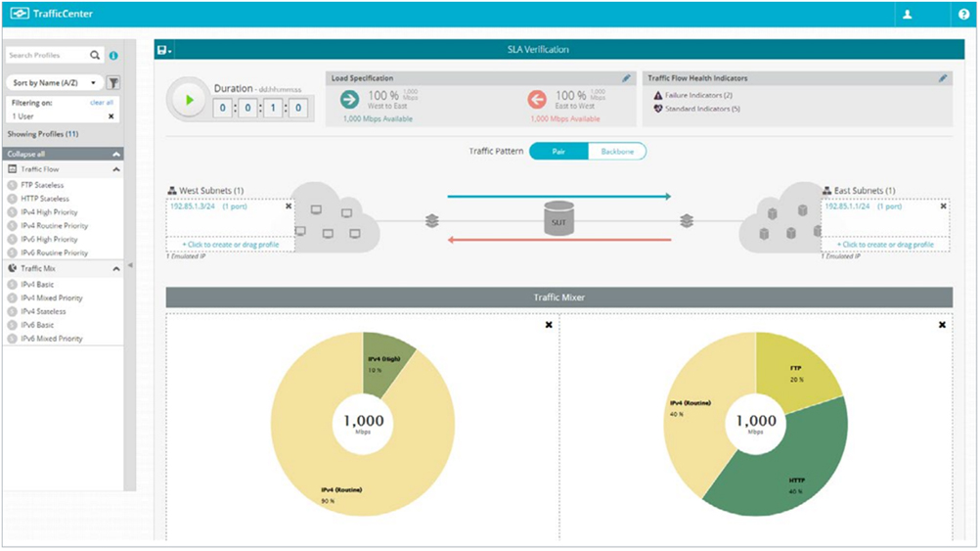Select IPv6 Mixed Priority profile
This screenshot has width=980, height=551.
52,339
